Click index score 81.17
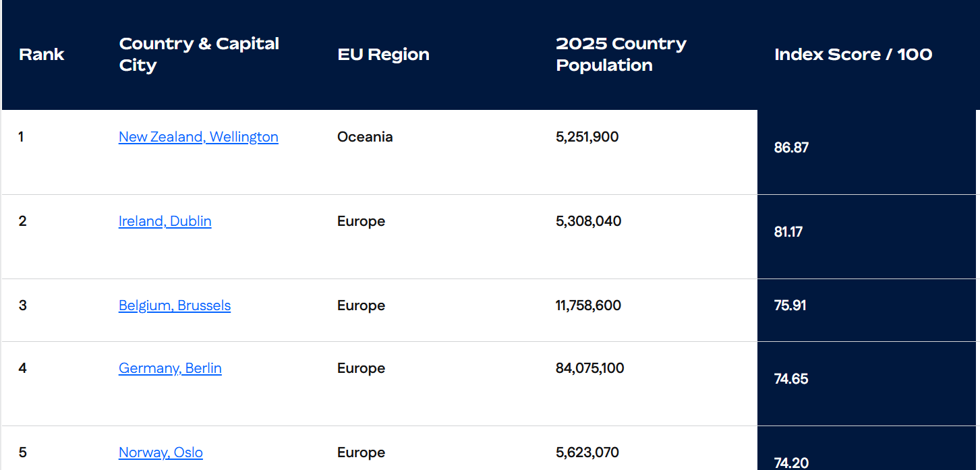The height and width of the screenshot is (470, 980). tap(788, 232)
